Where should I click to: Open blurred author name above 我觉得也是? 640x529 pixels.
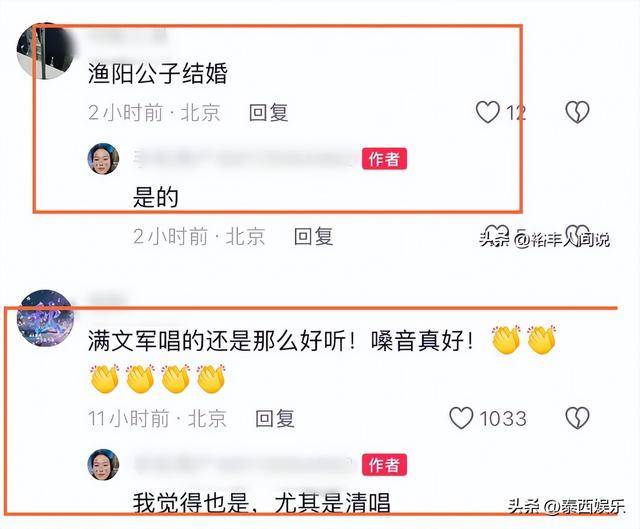click(x=244, y=465)
